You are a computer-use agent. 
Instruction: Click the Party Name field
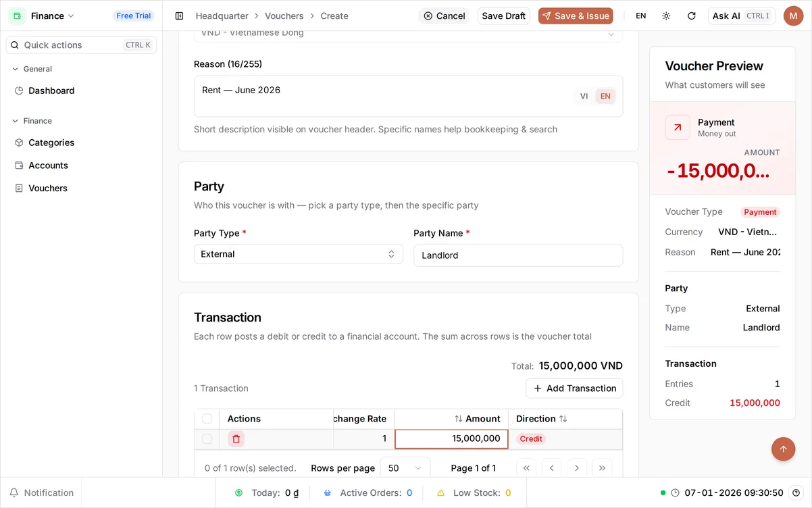coord(518,255)
